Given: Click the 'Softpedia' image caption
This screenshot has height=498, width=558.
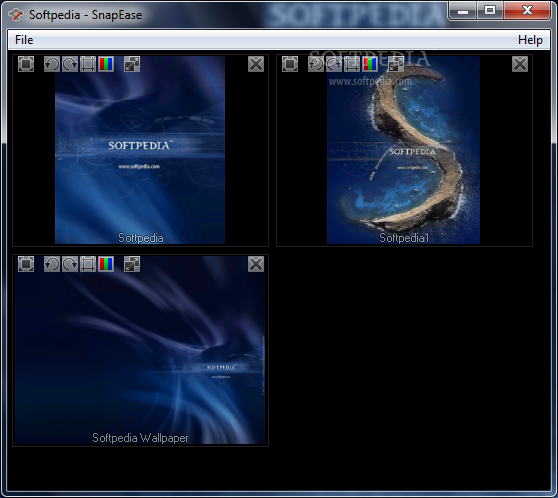Looking at the screenshot, I should point(141,238).
